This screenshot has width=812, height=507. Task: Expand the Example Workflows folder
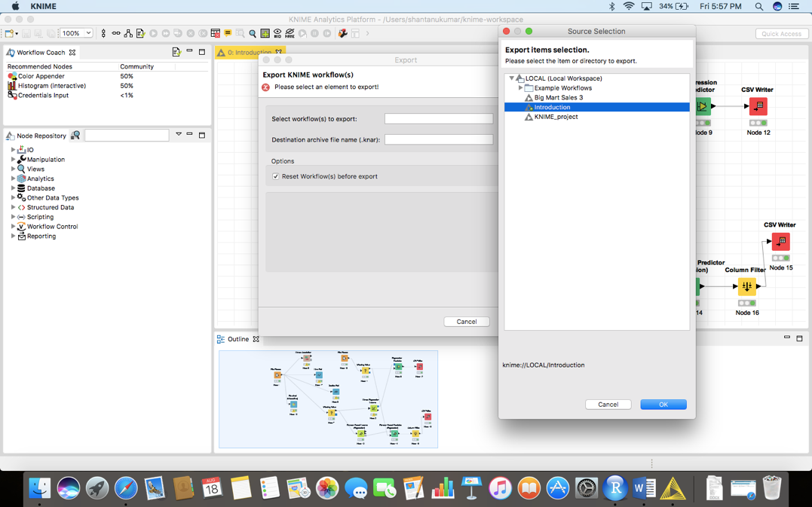[x=520, y=88]
